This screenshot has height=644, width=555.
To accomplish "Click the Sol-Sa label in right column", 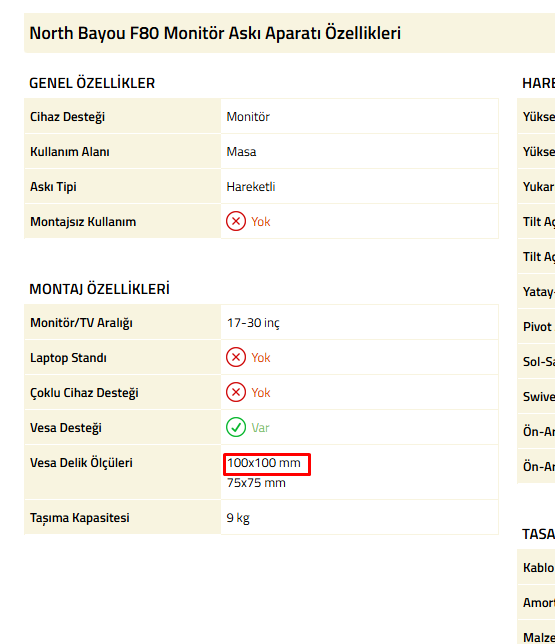I will click(539, 362).
